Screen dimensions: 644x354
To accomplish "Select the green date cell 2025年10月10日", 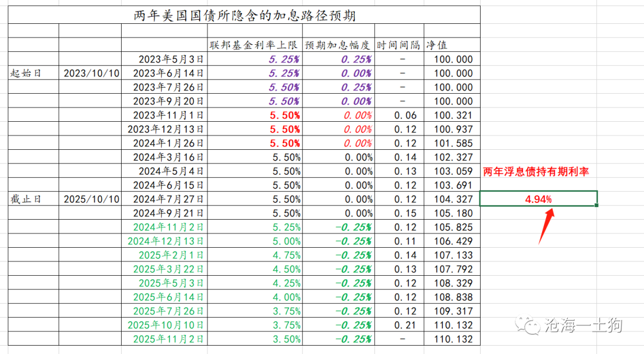I will (x=165, y=325).
